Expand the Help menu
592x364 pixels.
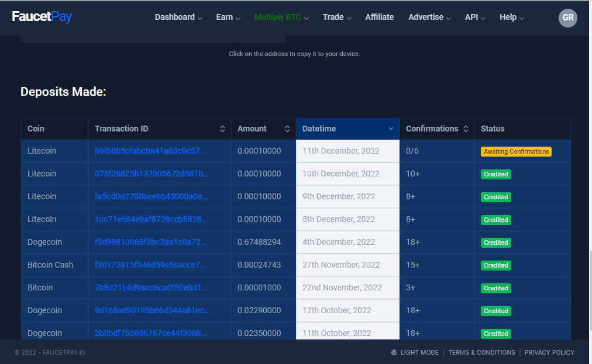tap(512, 18)
